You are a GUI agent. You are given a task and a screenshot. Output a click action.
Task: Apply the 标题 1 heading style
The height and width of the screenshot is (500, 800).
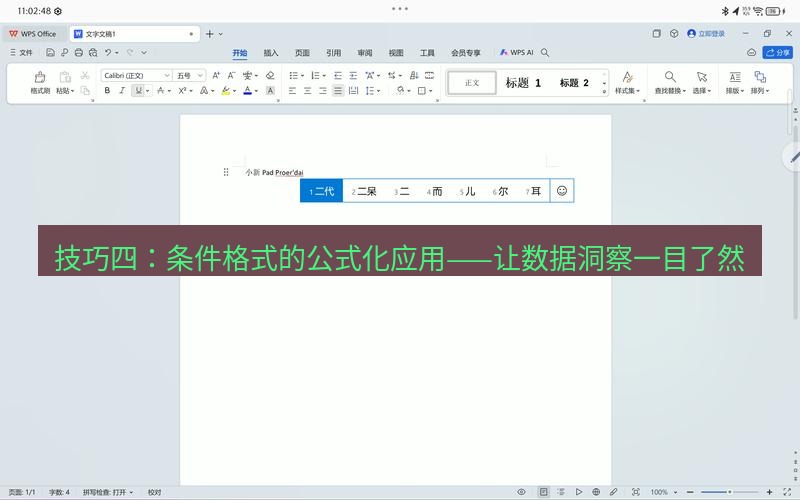tap(523, 83)
